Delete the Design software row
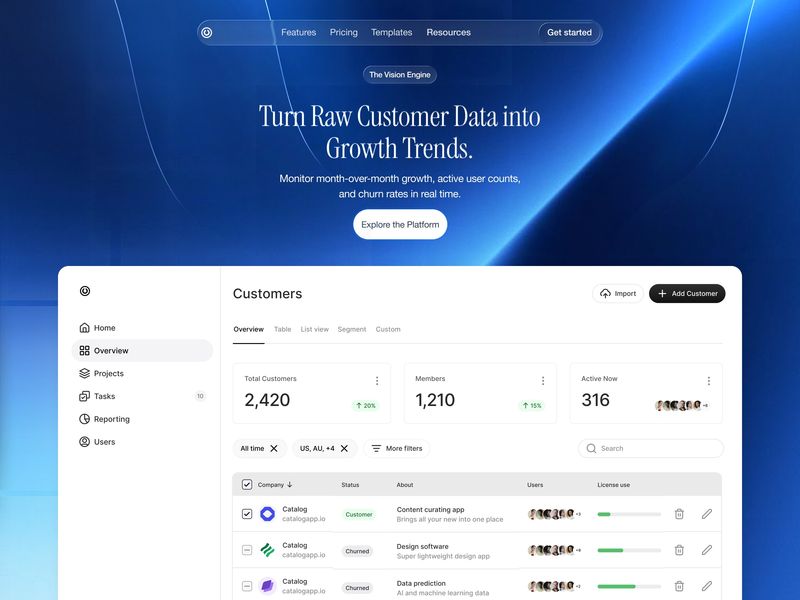 click(x=679, y=550)
